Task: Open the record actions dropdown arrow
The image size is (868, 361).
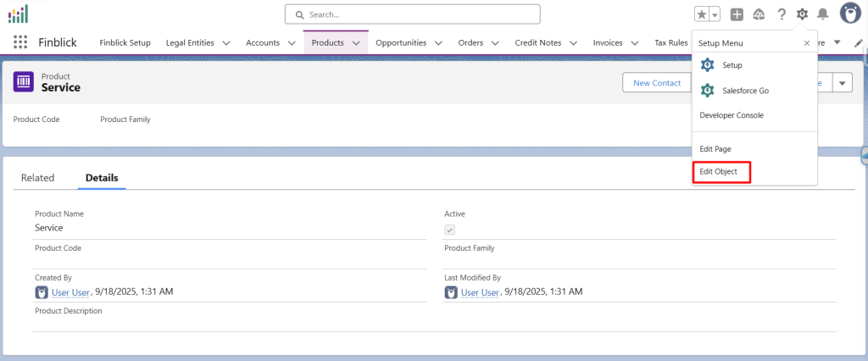Action: tap(842, 82)
